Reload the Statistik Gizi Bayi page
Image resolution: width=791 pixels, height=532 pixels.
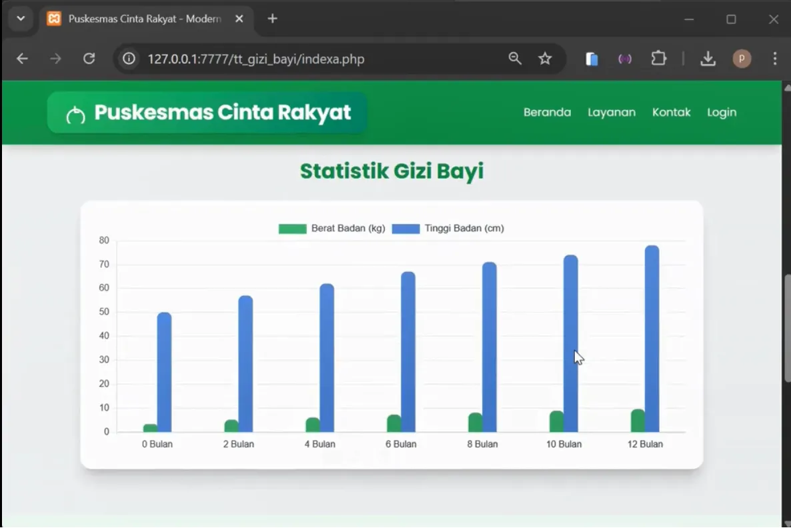(89, 59)
